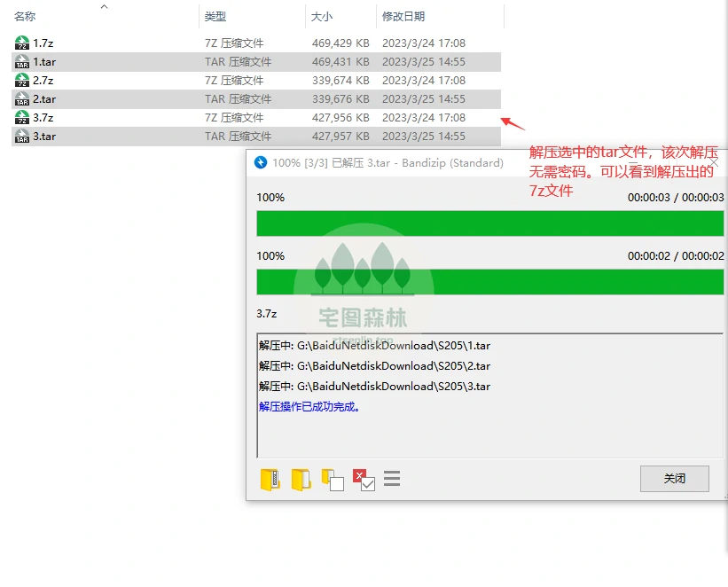Sort by the 类型 column header

tap(215, 17)
